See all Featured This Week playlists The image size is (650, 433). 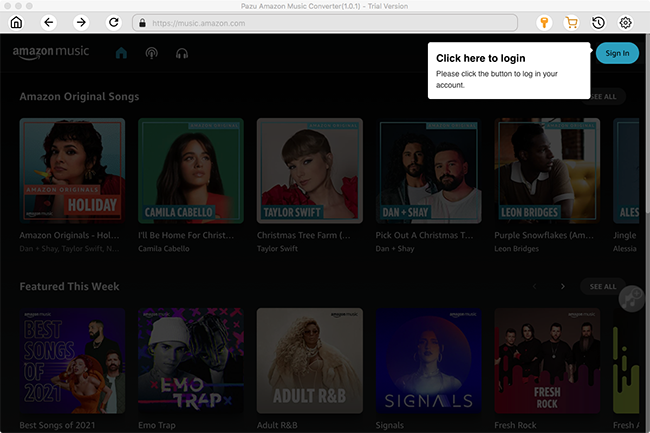click(603, 286)
